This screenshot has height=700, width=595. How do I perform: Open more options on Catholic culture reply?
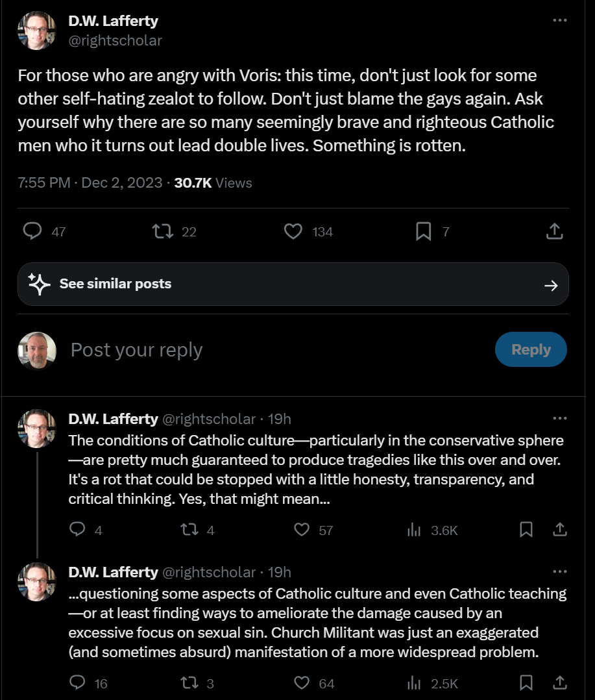(x=559, y=419)
